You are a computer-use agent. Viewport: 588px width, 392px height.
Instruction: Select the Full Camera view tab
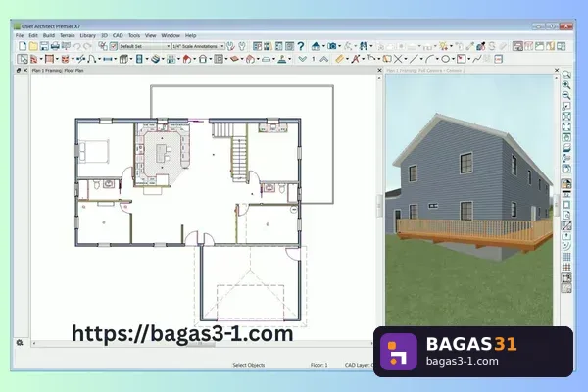coord(425,71)
